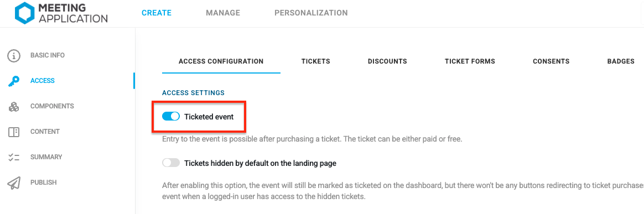Click the Publish paper plane icon
This screenshot has height=214, width=644.
[14, 183]
